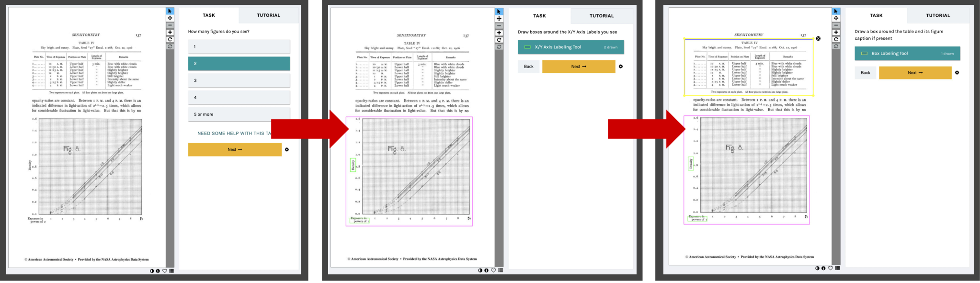Open the settings gear beside Next, right panel
Image resolution: width=980 pixels, height=283 pixels.
pyautogui.click(x=957, y=73)
